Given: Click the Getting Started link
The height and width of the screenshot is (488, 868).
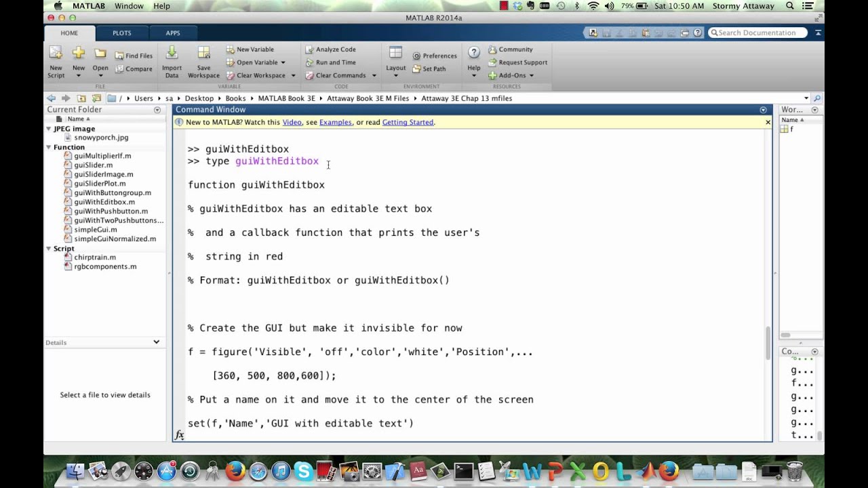Looking at the screenshot, I should (x=408, y=123).
